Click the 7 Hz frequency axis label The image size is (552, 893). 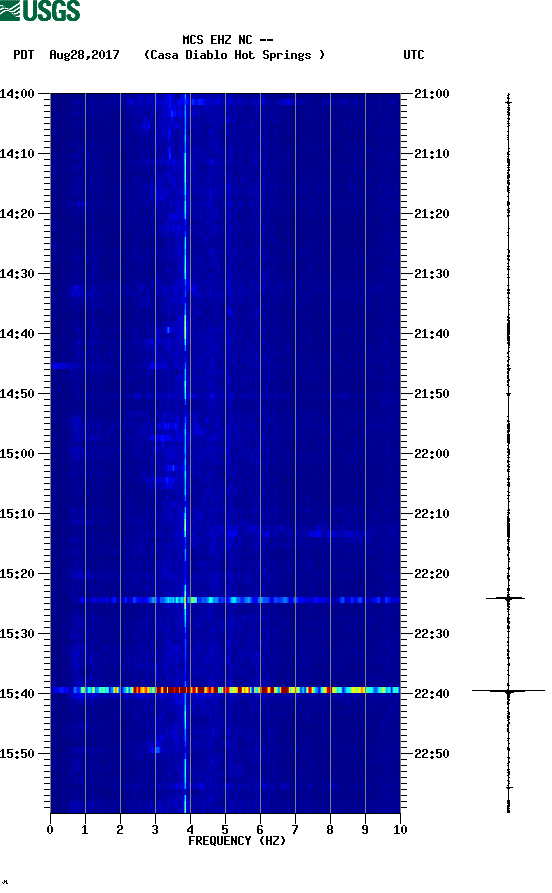295,829
